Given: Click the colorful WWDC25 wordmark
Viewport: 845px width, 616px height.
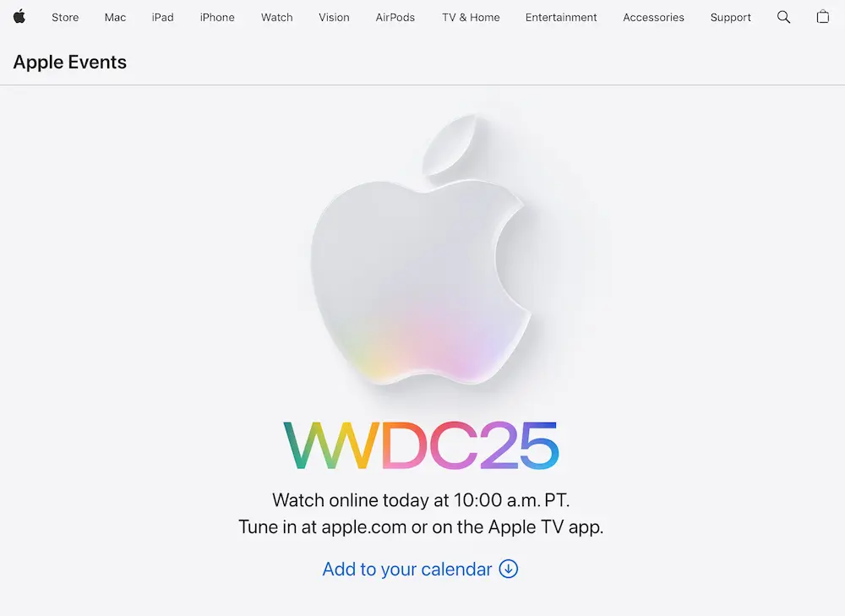Looking at the screenshot, I should 422,445.
